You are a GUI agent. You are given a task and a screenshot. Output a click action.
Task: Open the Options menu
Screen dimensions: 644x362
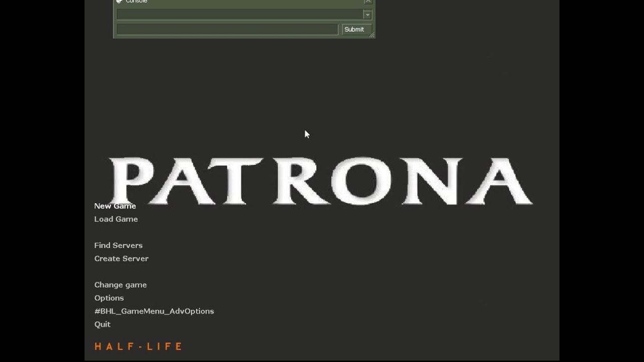109,298
